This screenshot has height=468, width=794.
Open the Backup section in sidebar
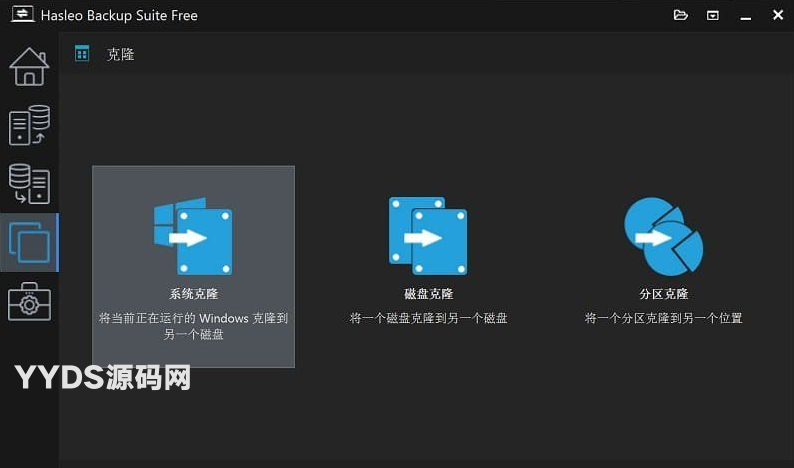(x=29, y=125)
